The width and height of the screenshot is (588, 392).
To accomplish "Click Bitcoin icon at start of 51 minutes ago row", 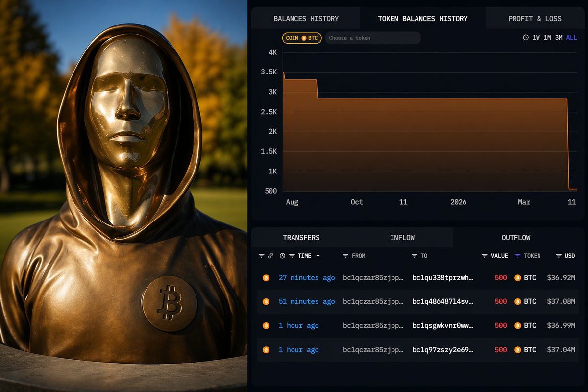I will (x=266, y=302).
